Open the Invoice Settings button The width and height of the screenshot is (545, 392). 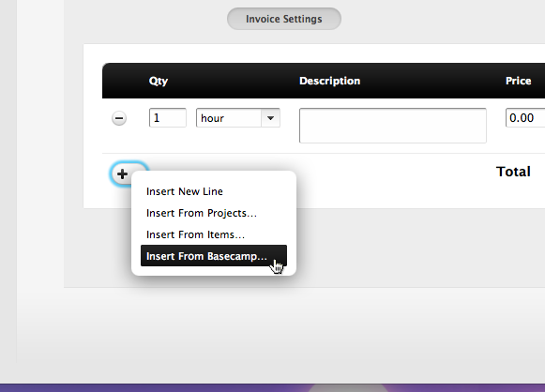284,19
